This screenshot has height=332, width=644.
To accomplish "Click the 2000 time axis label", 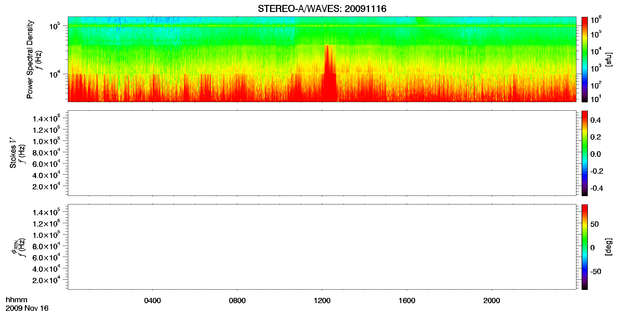I will (492, 301).
